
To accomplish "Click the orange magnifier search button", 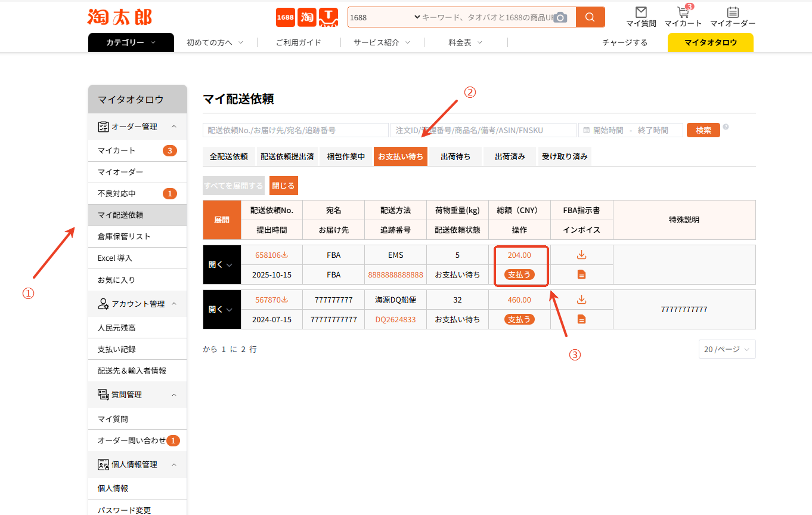I will 590,17.
